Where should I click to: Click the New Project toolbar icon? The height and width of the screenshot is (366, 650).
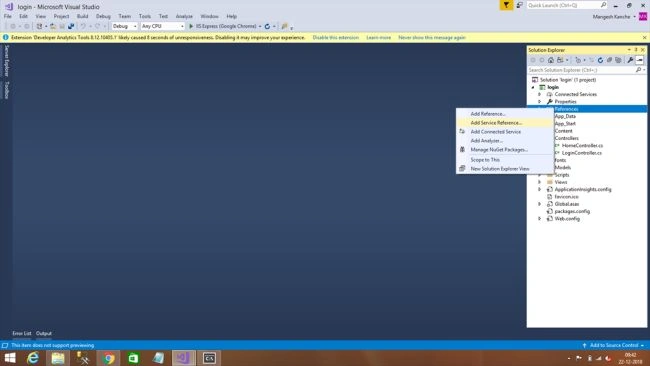coord(39,26)
